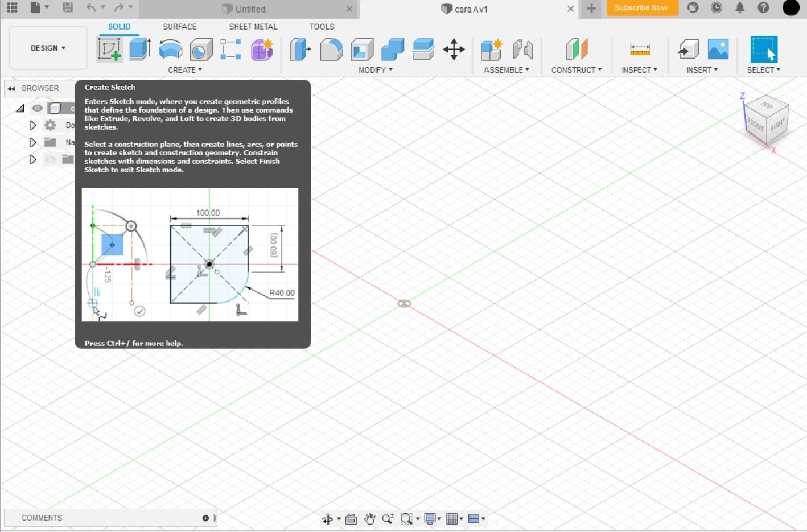Select the Extrude tool
Viewport: 807px width, 532px height.
pos(140,50)
